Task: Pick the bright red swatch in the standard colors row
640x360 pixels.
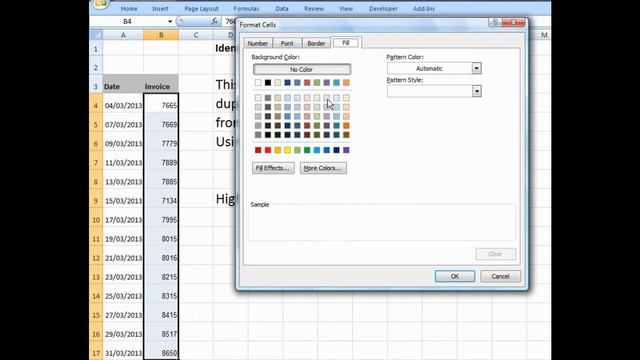Action: click(x=268, y=150)
